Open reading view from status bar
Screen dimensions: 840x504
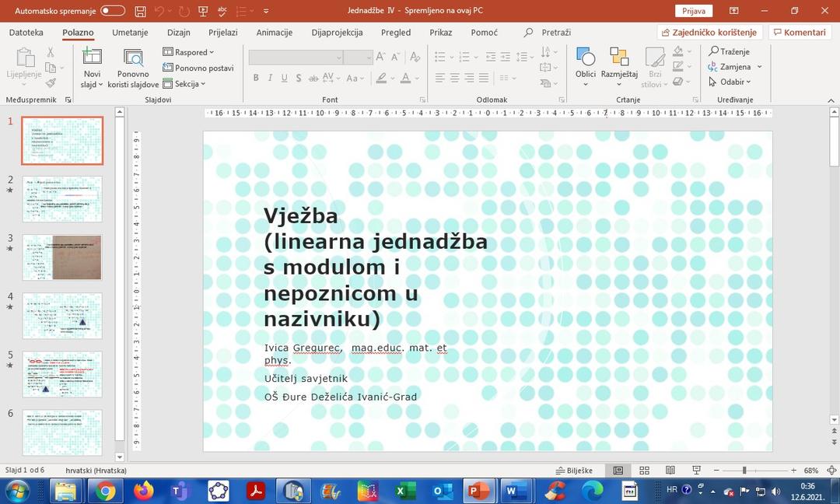coord(670,471)
